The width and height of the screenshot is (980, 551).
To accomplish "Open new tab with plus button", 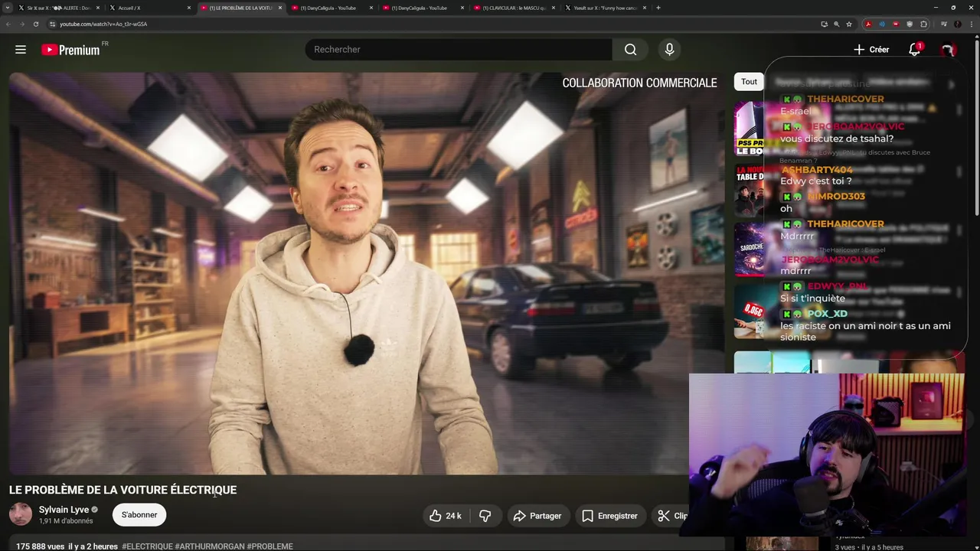I will click(658, 8).
